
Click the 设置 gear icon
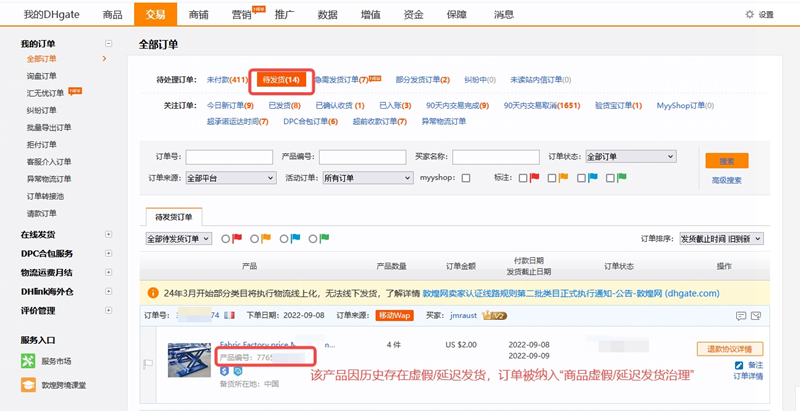pyautogui.click(x=750, y=15)
